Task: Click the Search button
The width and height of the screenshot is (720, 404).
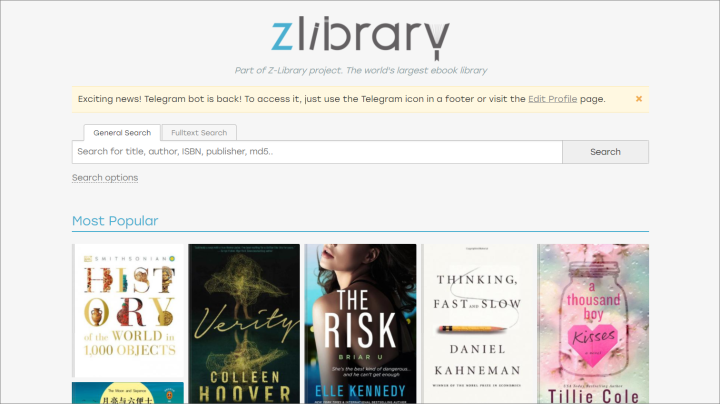Action: click(x=605, y=152)
